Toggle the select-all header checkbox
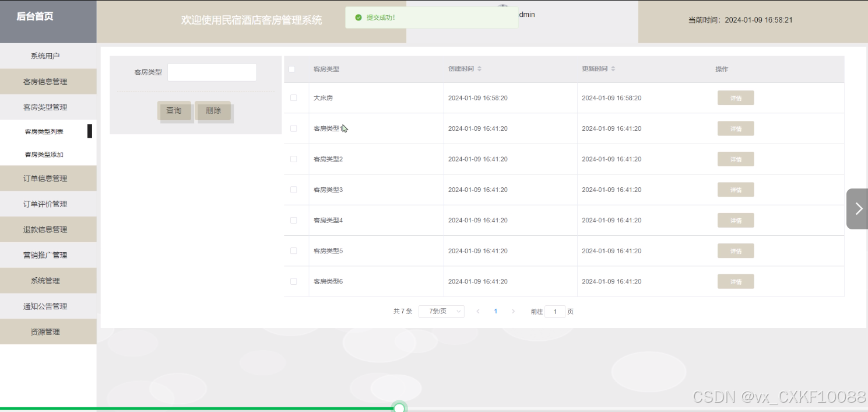Viewport: 868px width, 412px height. click(292, 69)
